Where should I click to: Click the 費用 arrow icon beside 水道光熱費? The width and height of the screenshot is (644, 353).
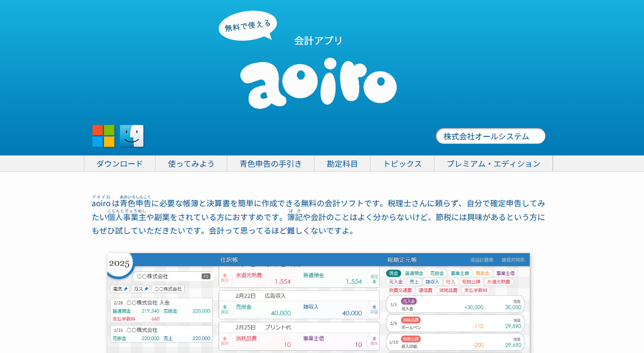pyautogui.click(x=225, y=277)
